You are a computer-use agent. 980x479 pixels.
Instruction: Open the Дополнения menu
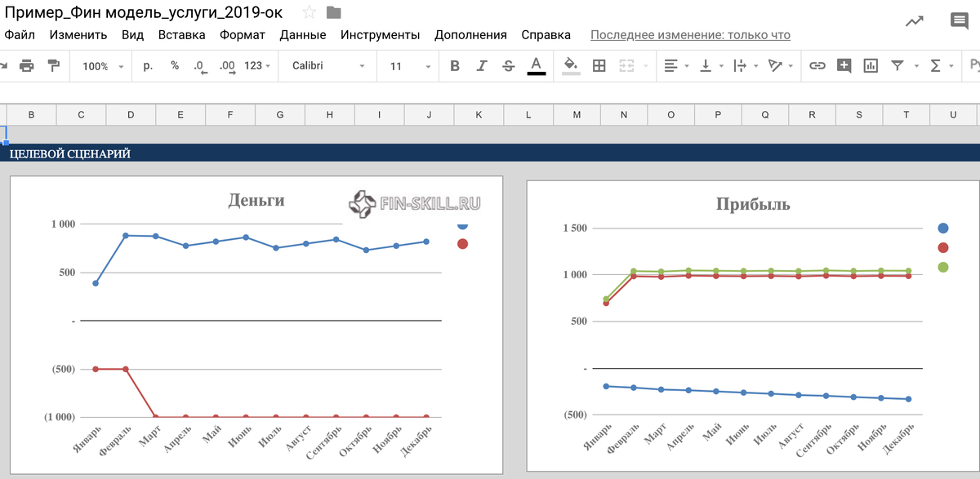[470, 35]
